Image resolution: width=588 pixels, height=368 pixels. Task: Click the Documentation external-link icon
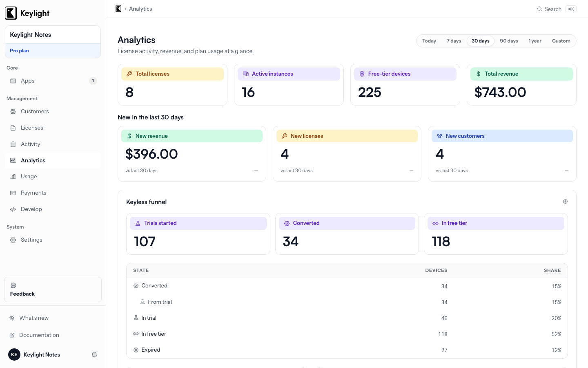click(x=12, y=335)
